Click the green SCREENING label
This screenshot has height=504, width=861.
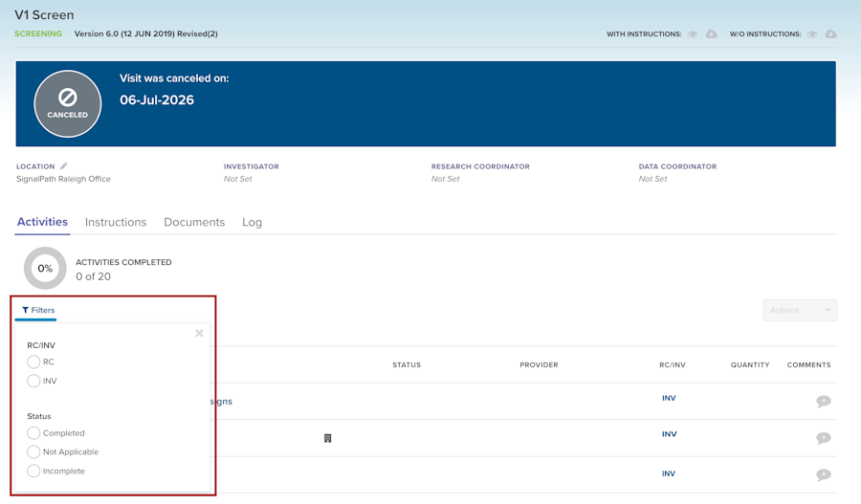click(38, 33)
